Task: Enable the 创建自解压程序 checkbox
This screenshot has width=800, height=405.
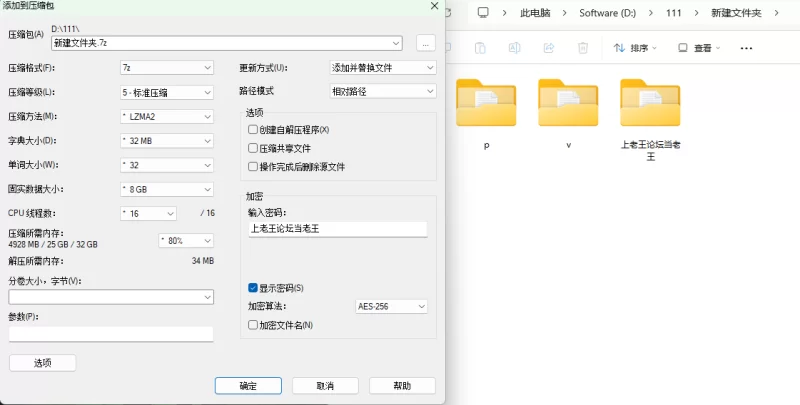Action: [253, 130]
